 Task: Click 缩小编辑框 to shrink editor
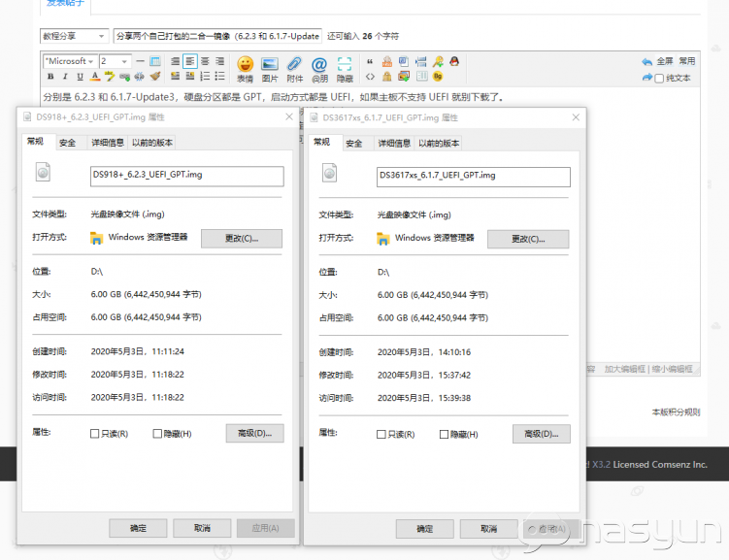[673, 369]
